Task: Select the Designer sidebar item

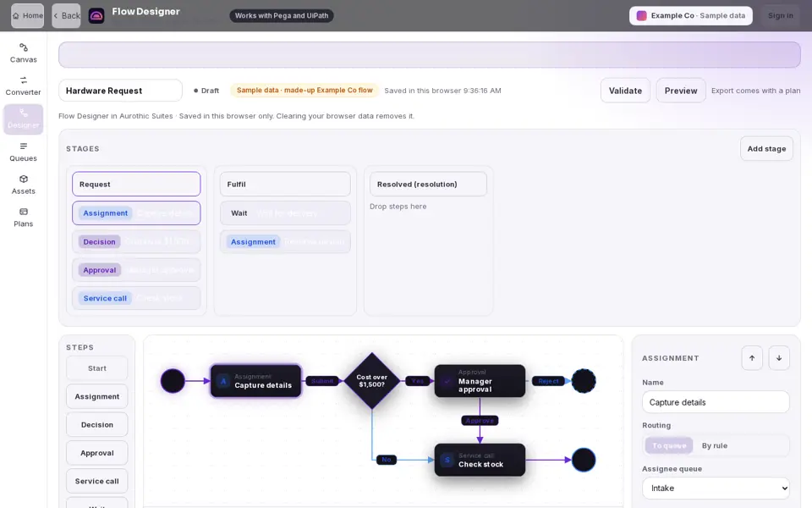Action: pos(24,119)
